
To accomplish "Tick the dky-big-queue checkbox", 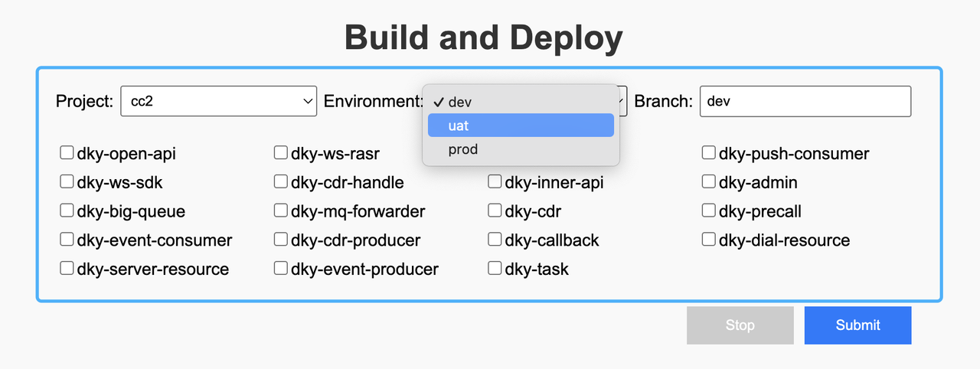I will (x=67, y=211).
